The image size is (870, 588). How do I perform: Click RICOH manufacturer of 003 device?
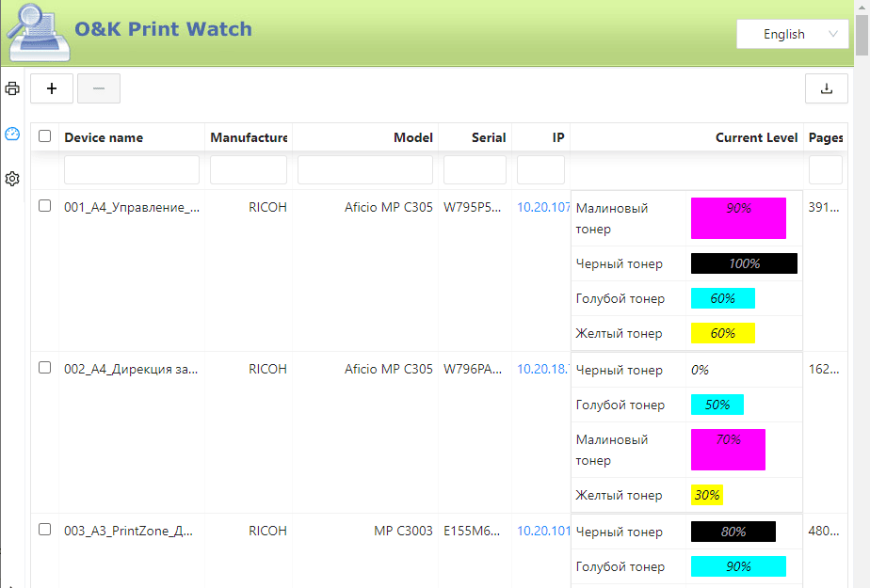(268, 531)
